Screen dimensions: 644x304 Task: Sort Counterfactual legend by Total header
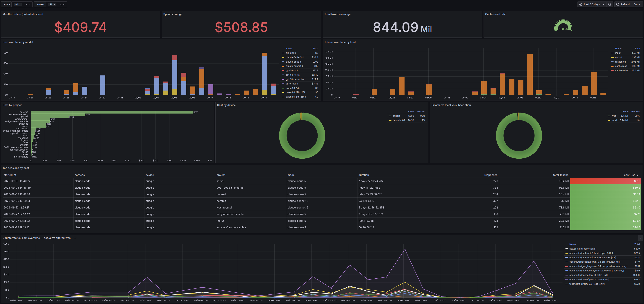pos(637,244)
